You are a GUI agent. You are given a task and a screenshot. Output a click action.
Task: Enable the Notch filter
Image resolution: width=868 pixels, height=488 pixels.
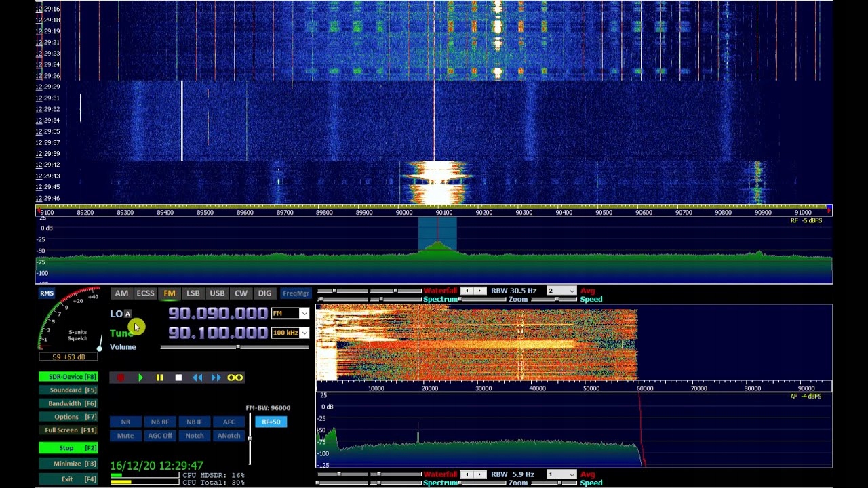tap(195, 436)
